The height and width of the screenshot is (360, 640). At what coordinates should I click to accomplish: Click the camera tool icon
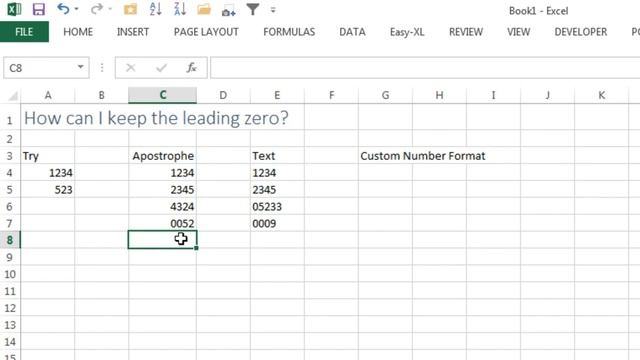pos(229,10)
